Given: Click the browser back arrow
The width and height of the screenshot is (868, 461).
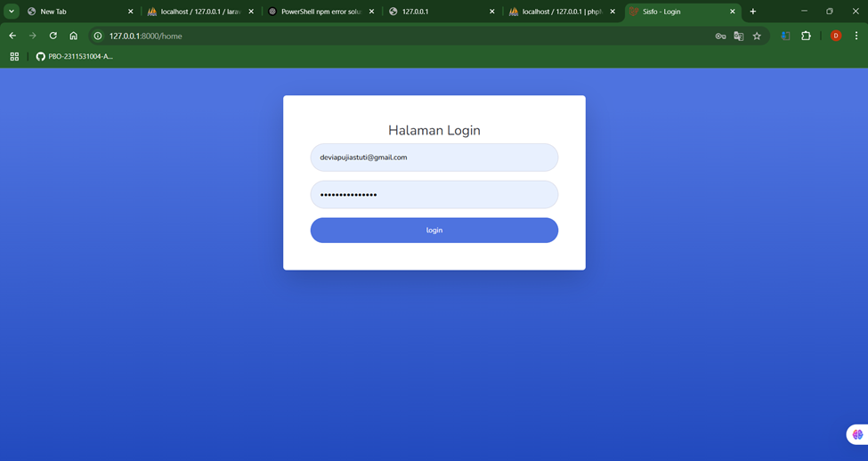Looking at the screenshot, I should [12, 36].
